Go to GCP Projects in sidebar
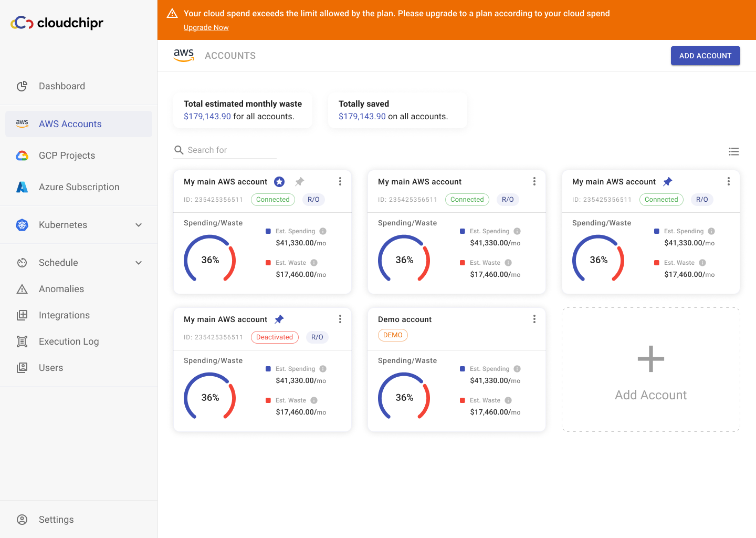 tap(67, 156)
